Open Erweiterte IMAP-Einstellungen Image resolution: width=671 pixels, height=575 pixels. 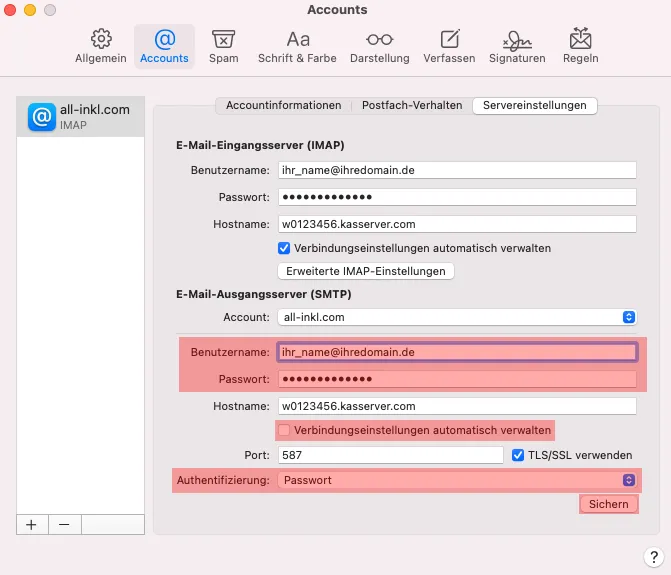coord(366,271)
